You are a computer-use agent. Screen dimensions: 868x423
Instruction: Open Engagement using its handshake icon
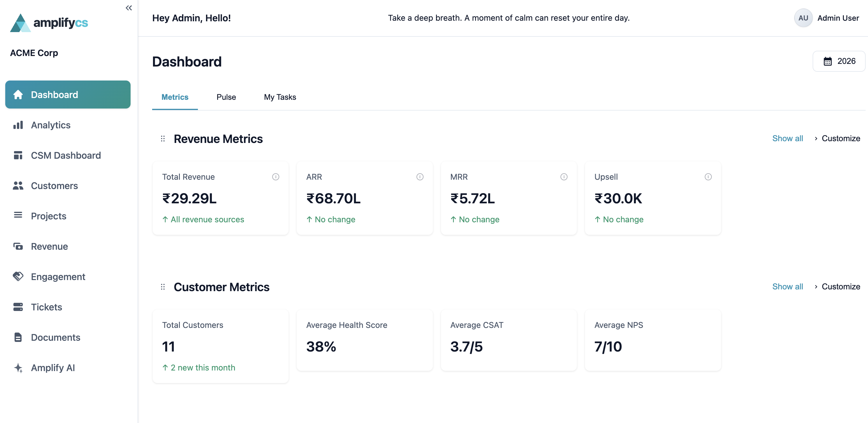tap(18, 277)
